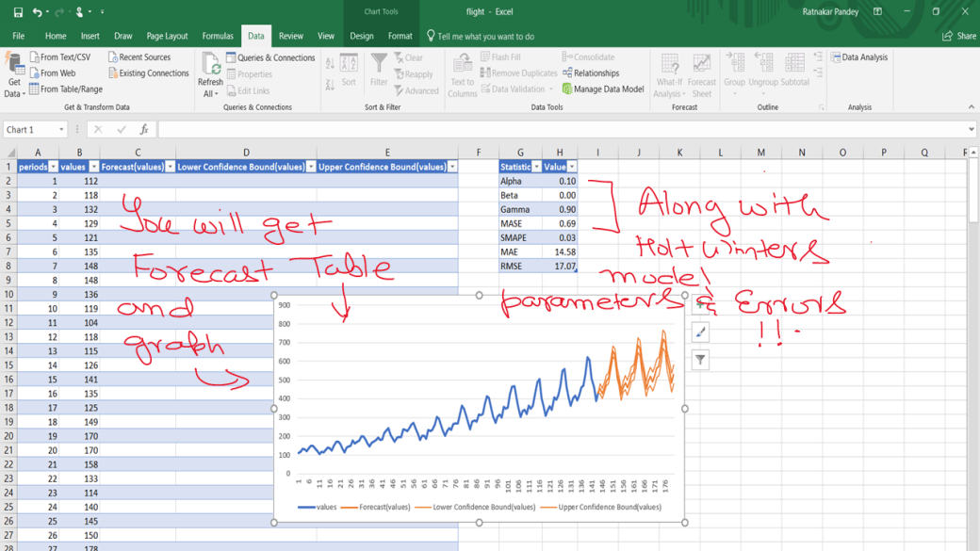Switch to the Formulas ribbon tab

pos(218,36)
